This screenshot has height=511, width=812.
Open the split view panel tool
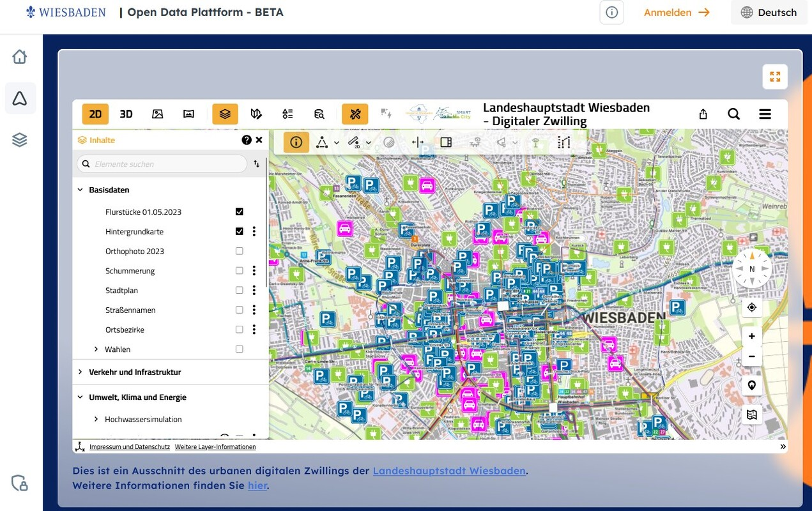(447, 142)
